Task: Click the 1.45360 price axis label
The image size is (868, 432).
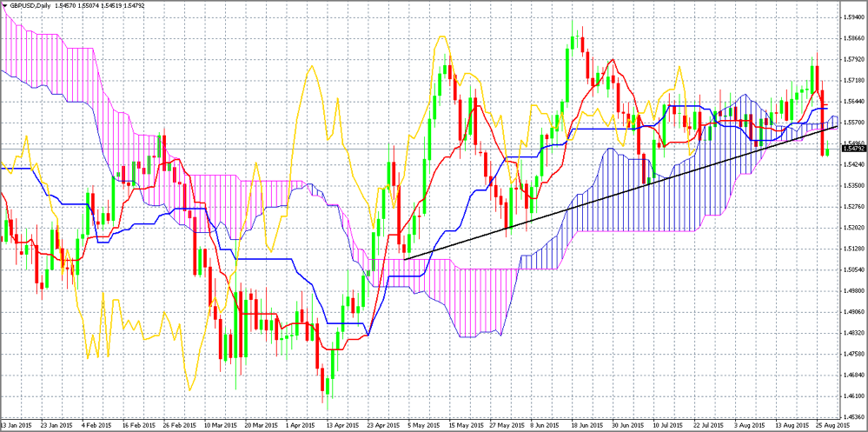Action: 853,417
